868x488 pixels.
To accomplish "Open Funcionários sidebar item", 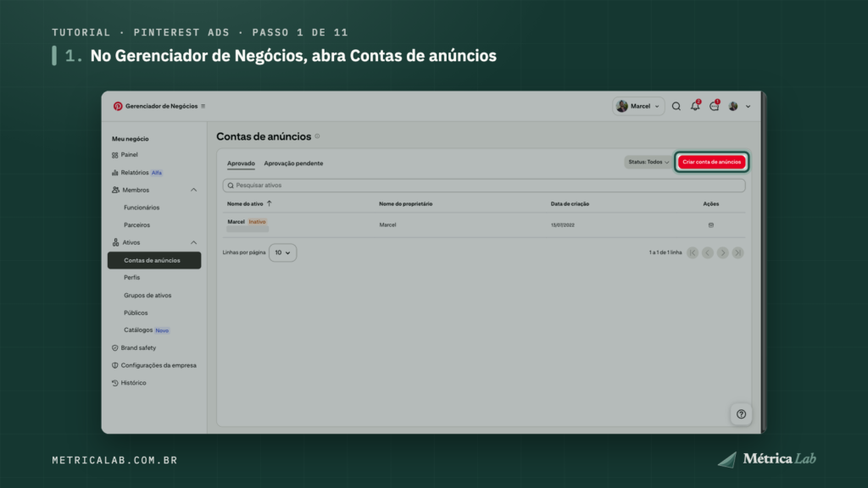I will coord(142,208).
